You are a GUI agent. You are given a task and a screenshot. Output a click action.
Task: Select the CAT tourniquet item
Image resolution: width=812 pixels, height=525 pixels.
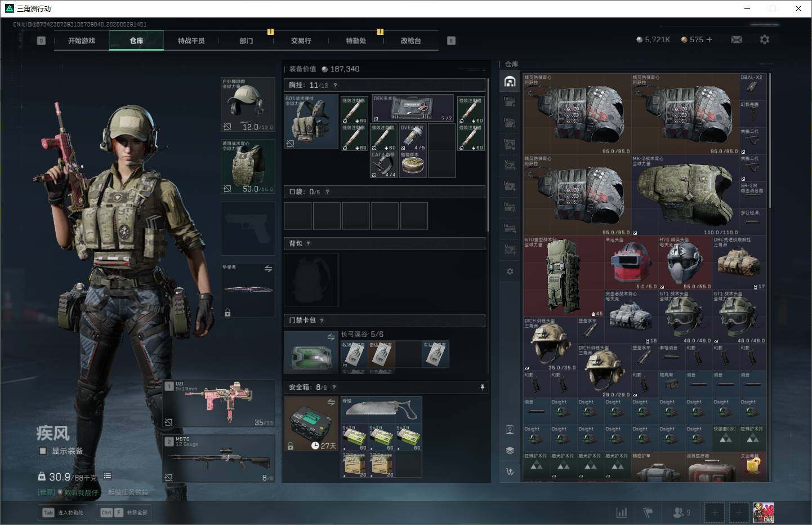pos(383,164)
